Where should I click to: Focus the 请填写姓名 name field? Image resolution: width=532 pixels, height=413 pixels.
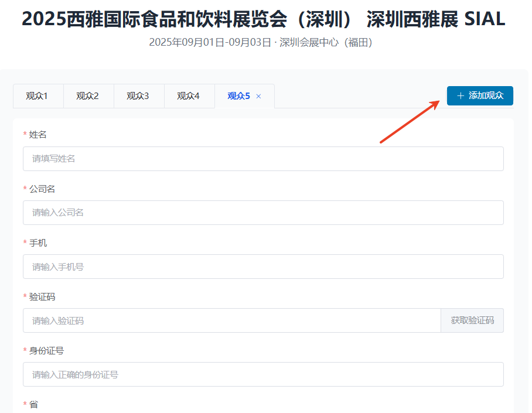pyautogui.click(x=263, y=159)
